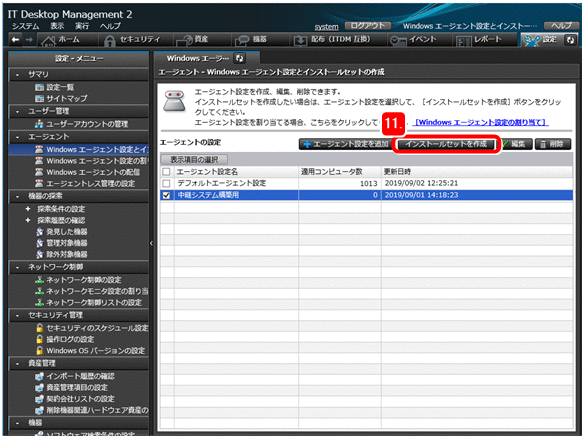Open ネットワーク制御リストの設定 item
Screen dimensions: 585x439
pos(88,302)
